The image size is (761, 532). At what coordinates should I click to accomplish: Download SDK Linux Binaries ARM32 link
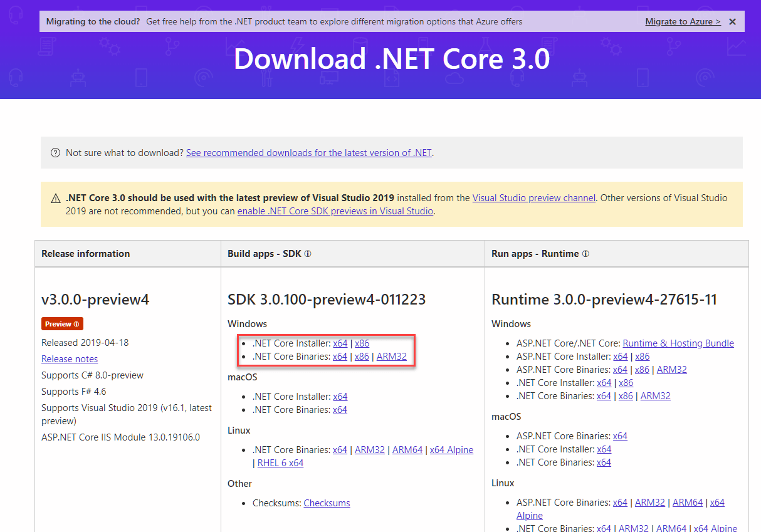click(x=370, y=450)
